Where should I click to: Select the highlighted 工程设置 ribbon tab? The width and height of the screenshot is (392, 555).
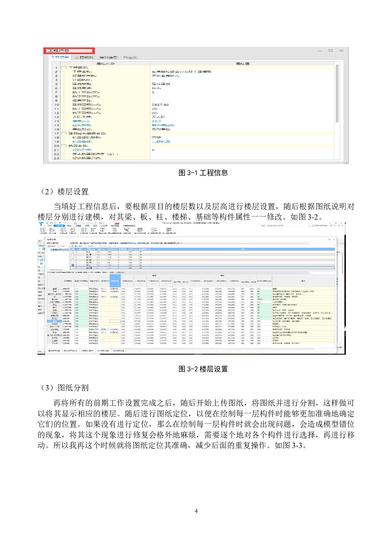click(x=59, y=226)
